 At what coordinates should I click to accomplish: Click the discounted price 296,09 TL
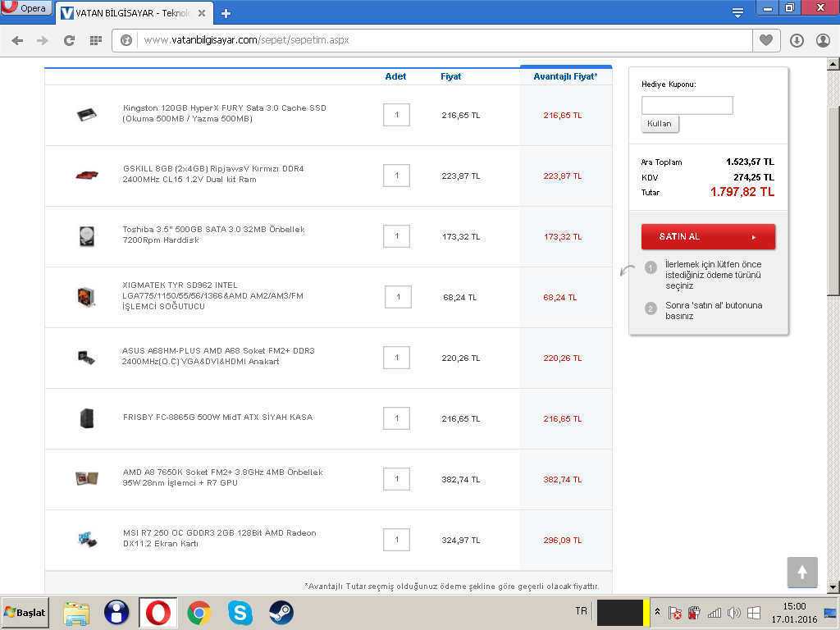(x=563, y=540)
